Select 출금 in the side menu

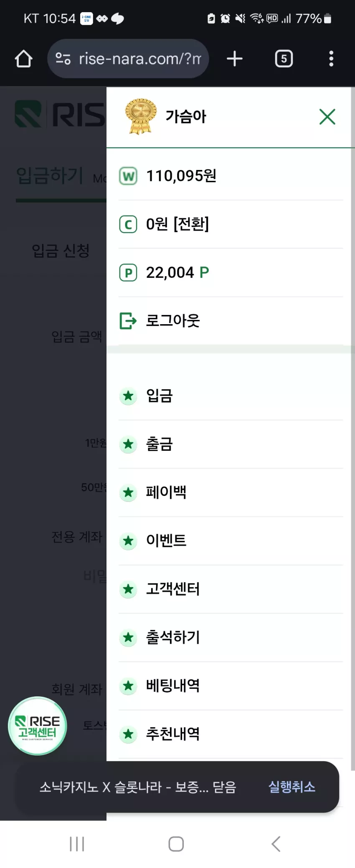click(231, 444)
